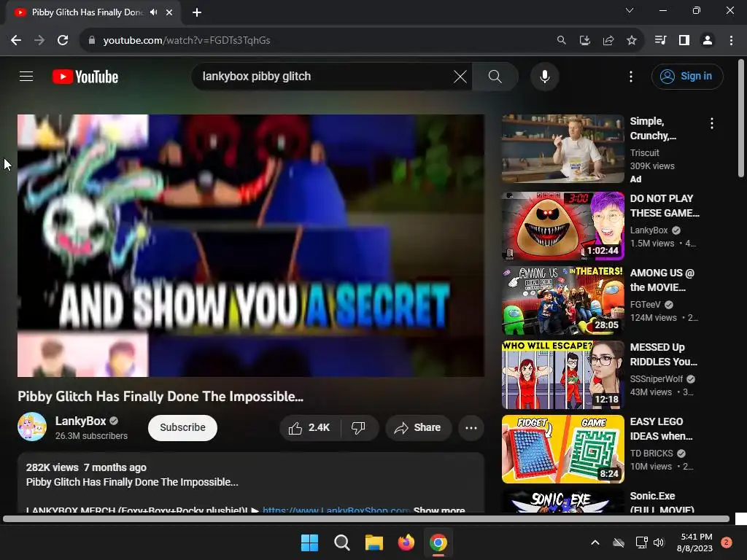The height and width of the screenshot is (560, 747).
Task: Open EASY LEGO IDEAS video thumbnail
Action: pos(562,449)
